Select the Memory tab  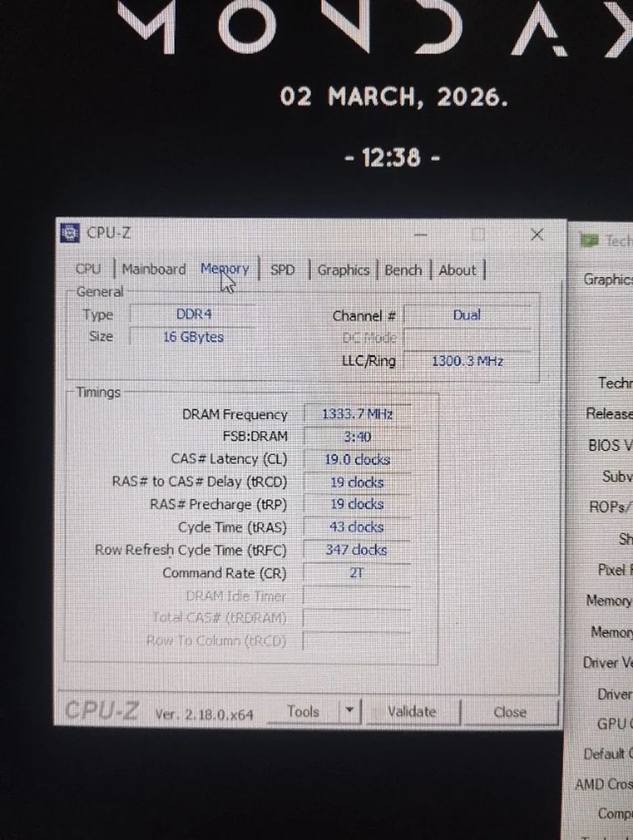click(225, 269)
